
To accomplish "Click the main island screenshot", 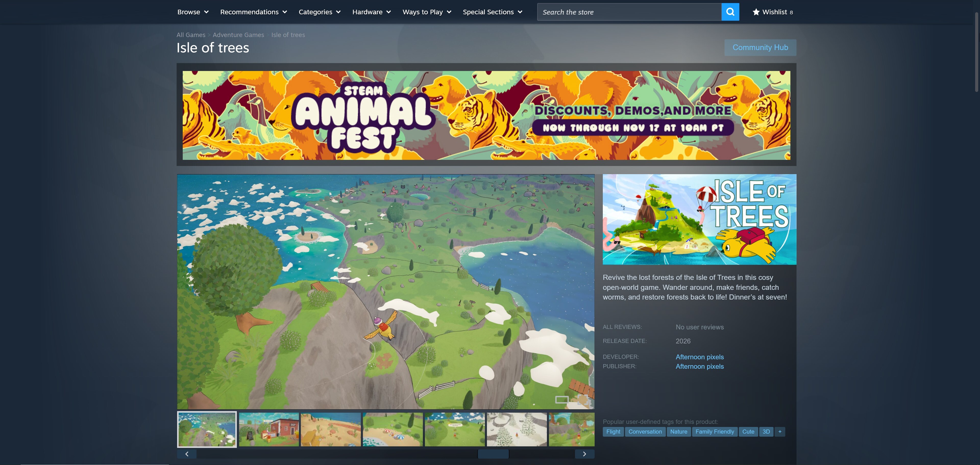I will coord(386,291).
